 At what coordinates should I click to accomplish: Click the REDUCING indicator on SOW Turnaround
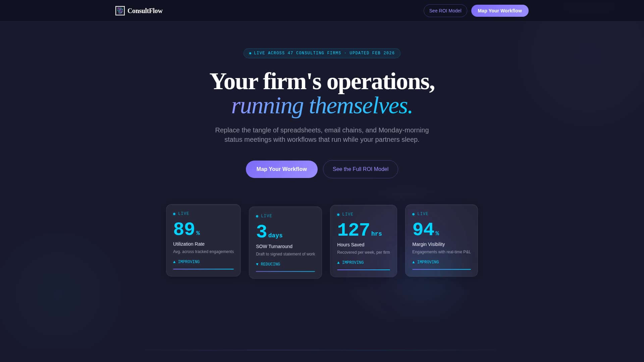[x=268, y=264]
